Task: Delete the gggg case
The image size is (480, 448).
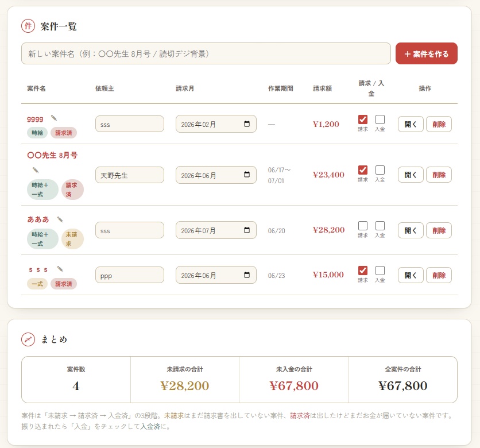Action: click(x=439, y=124)
